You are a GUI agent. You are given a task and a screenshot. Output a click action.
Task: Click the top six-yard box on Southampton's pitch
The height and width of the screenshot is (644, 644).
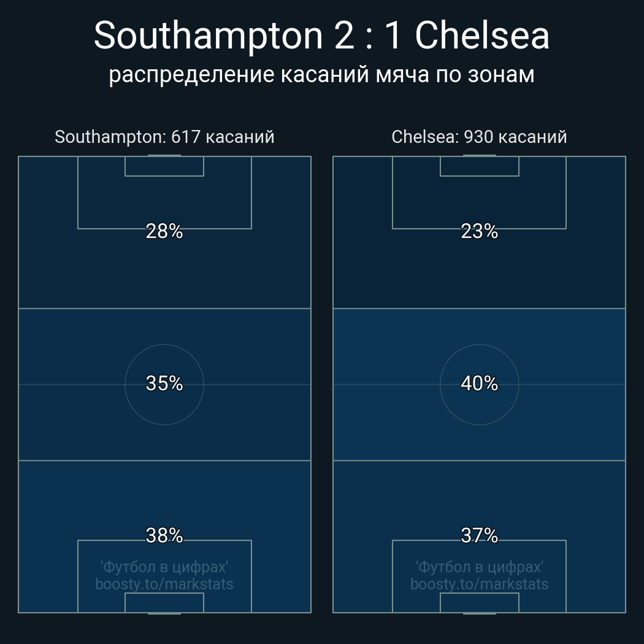tap(164, 166)
